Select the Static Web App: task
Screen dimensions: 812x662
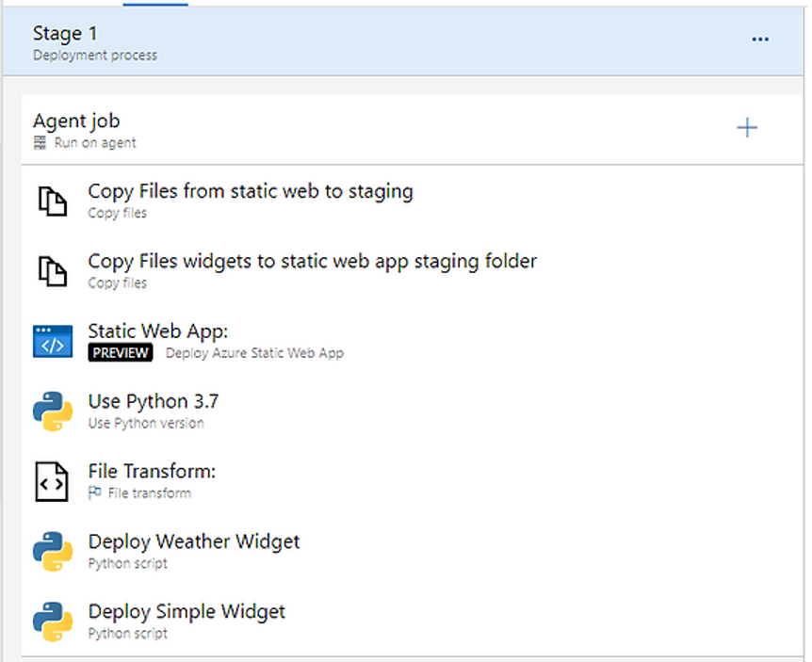pos(412,341)
